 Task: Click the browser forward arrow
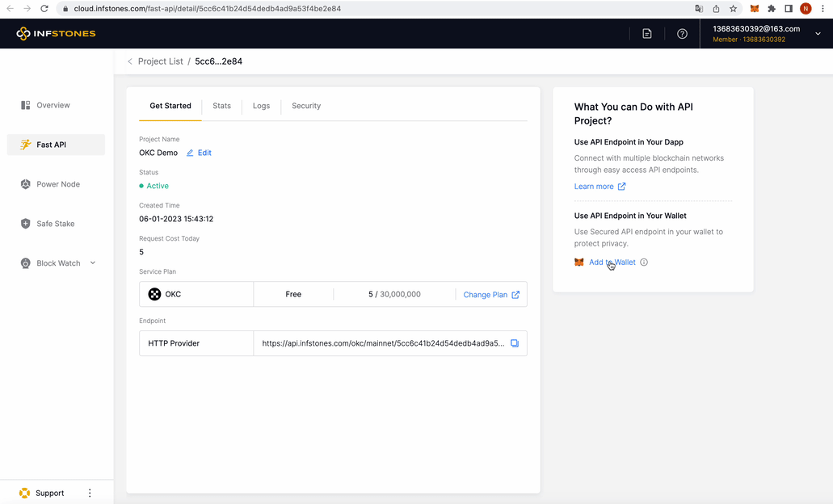[x=27, y=9]
